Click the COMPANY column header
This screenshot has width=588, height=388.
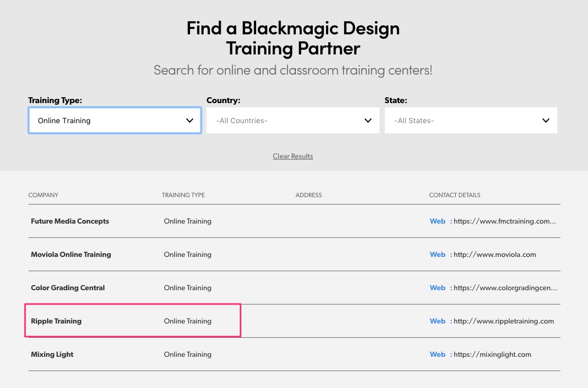click(x=43, y=195)
